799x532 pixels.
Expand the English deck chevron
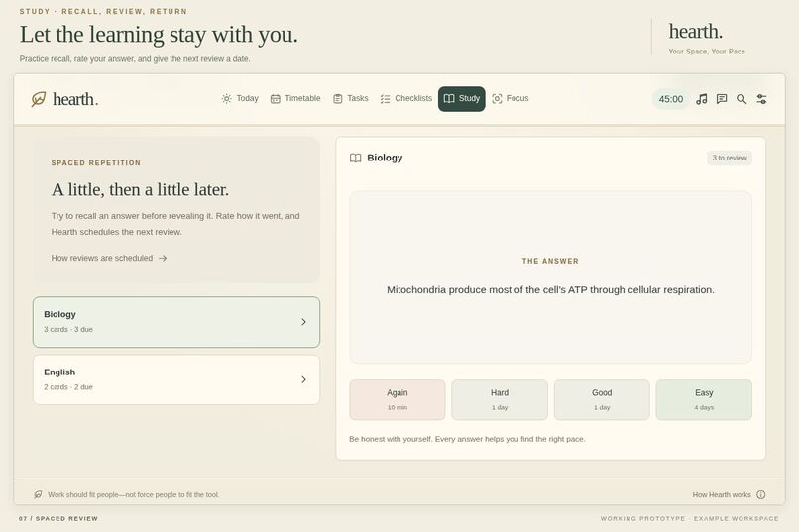point(303,379)
